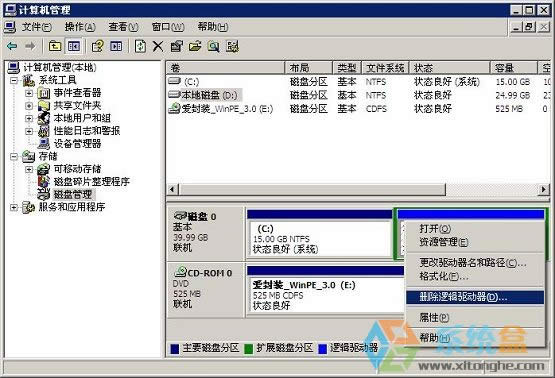Click the Explore magnifier toolbar icon
Screen dimensions: 555x378
pos(213,46)
